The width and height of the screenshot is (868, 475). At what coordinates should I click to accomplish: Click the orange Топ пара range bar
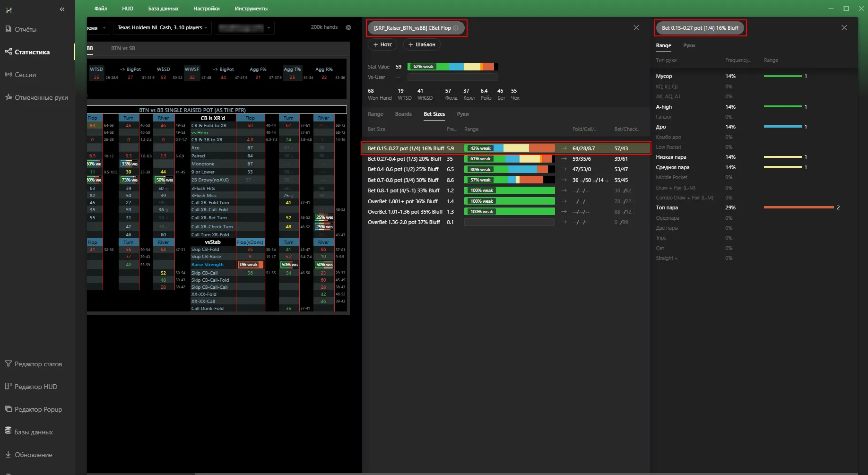tap(799, 207)
